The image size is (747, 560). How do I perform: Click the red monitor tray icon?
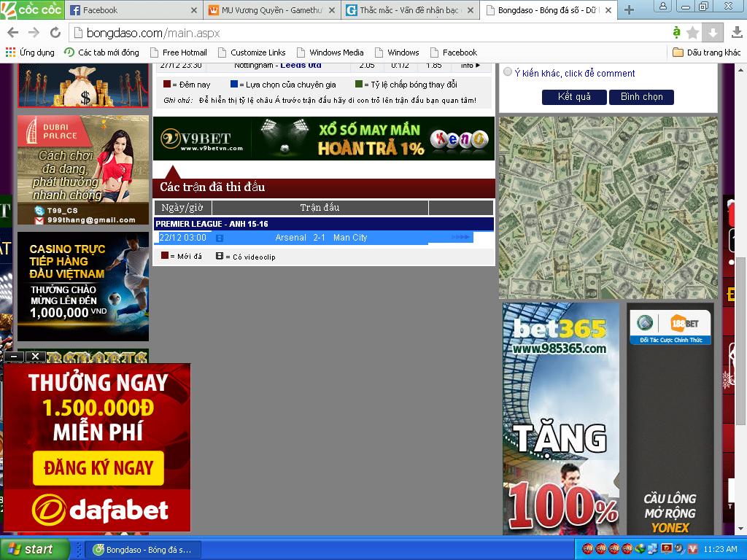click(x=665, y=549)
